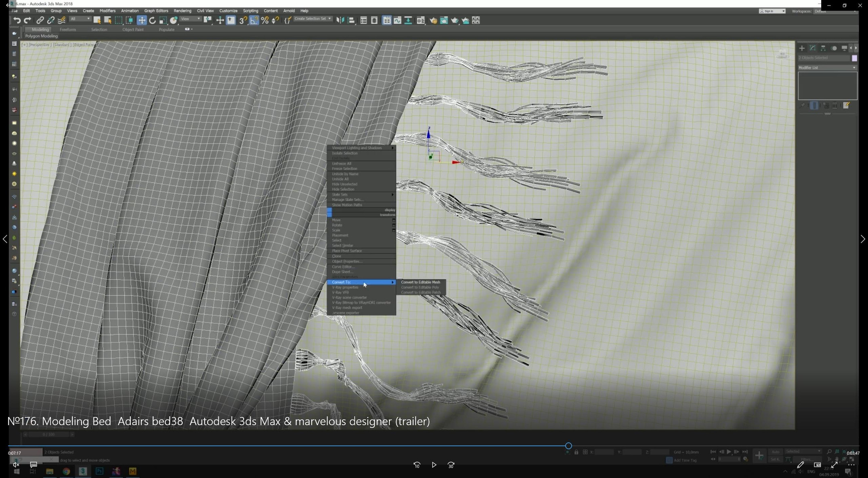Toggle Percent Snap on the toolbar
Image resolution: width=868 pixels, height=478 pixels.
pyautogui.click(x=265, y=20)
